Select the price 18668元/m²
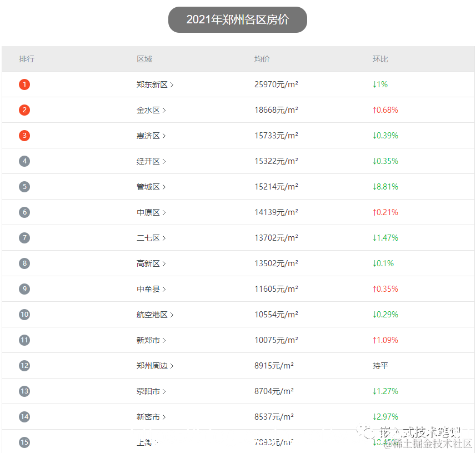 (x=276, y=110)
